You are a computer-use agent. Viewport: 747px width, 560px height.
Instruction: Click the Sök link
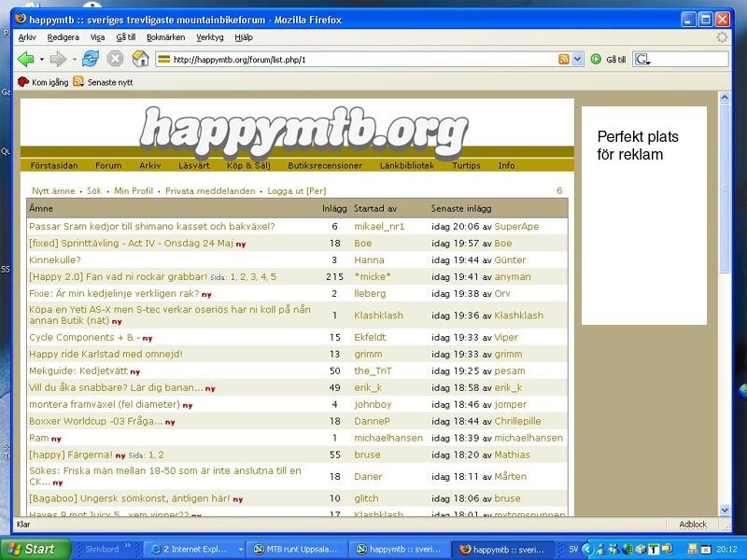94,191
